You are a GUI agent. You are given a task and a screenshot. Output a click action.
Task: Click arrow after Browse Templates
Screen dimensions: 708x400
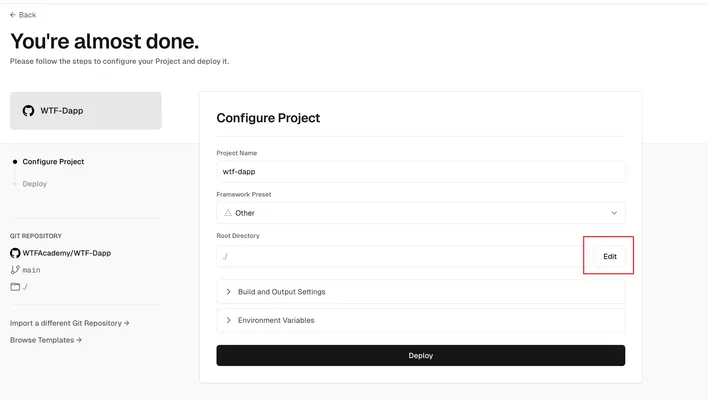click(79, 340)
